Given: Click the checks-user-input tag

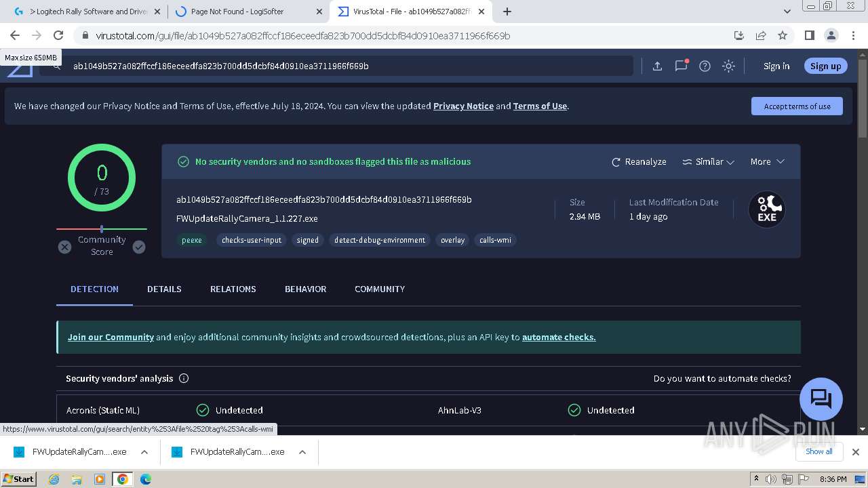Looking at the screenshot, I should [x=252, y=240].
